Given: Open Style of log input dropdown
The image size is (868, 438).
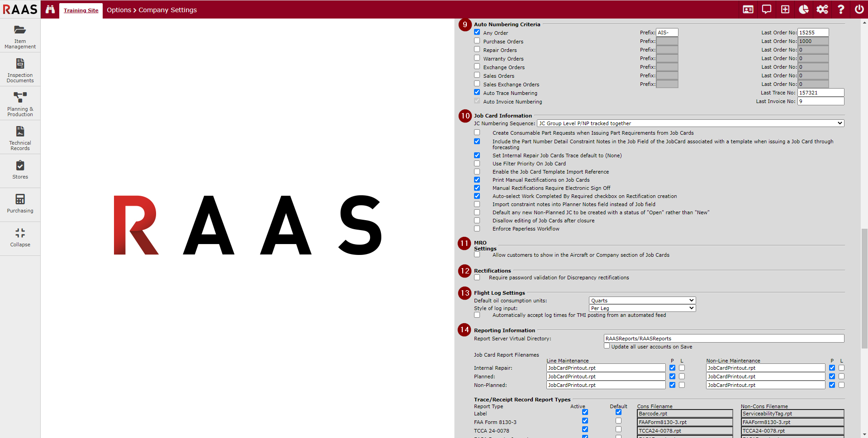Looking at the screenshot, I should point(642,308).
